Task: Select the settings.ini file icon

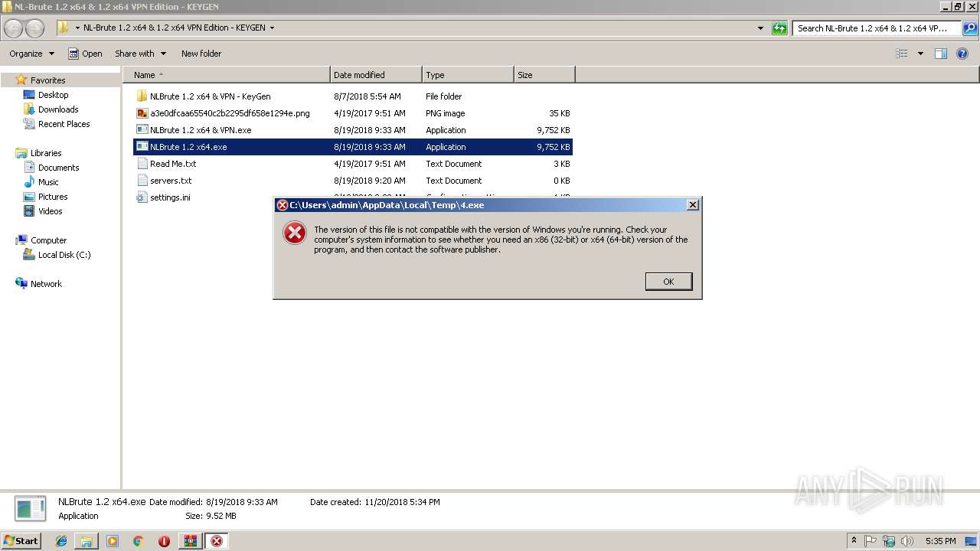Action: pyautogui.click(x=142, y=197)
